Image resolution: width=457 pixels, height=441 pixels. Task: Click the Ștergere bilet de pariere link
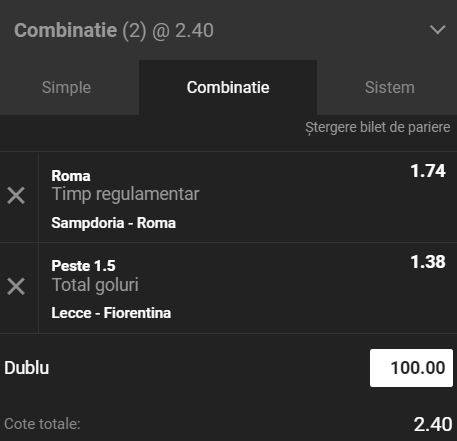tap(378, 127)
